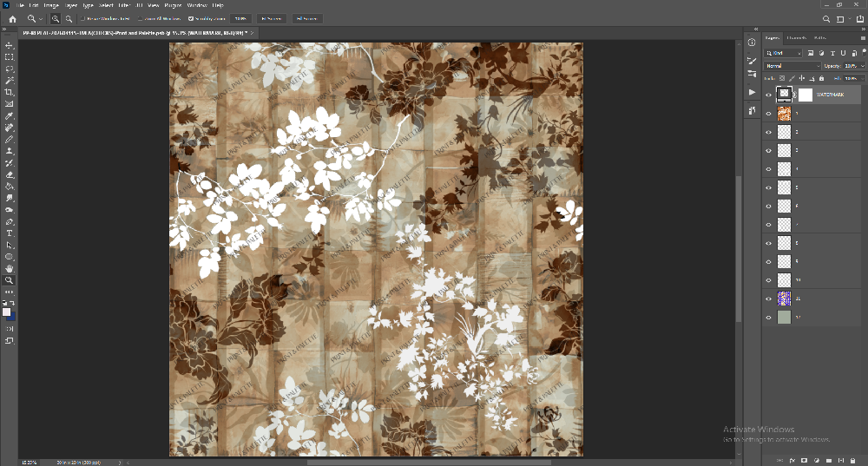The image size is (868, 466).
Task: Select the Hand tool
Action: (9, 268)
